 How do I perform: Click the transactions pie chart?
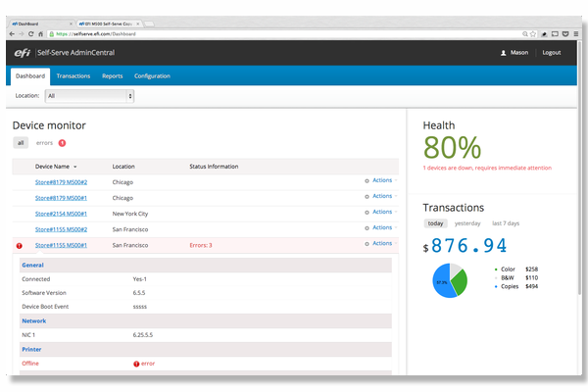click(x=450, y=280)
